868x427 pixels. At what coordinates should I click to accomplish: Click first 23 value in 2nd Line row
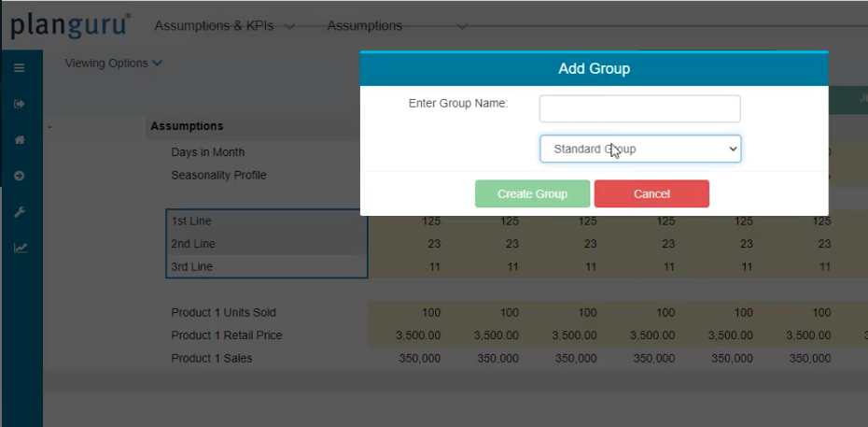point(434,244)
